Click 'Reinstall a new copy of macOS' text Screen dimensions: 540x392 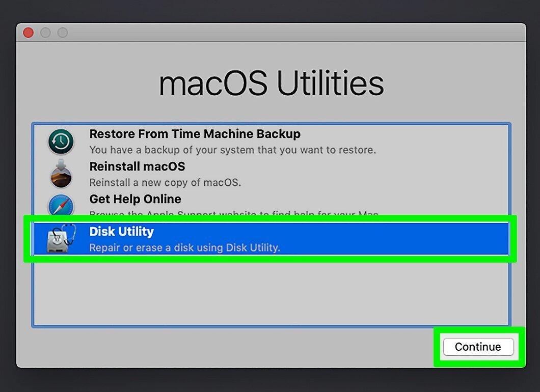[165, 182]
